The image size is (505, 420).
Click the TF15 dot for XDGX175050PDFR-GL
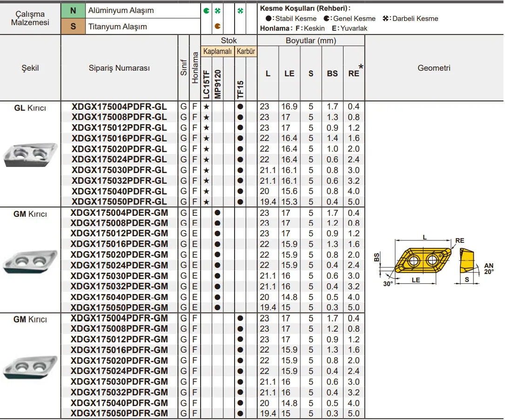[x=240, y=202]
